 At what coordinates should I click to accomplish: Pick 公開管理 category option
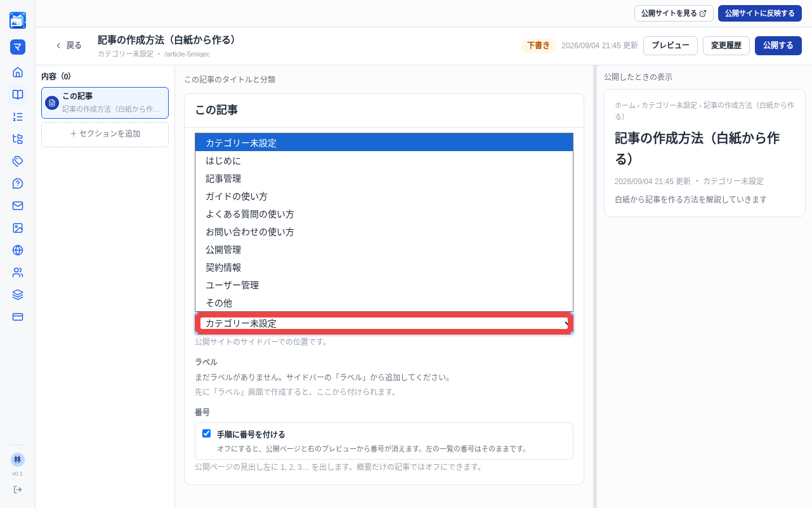[384, 250]
